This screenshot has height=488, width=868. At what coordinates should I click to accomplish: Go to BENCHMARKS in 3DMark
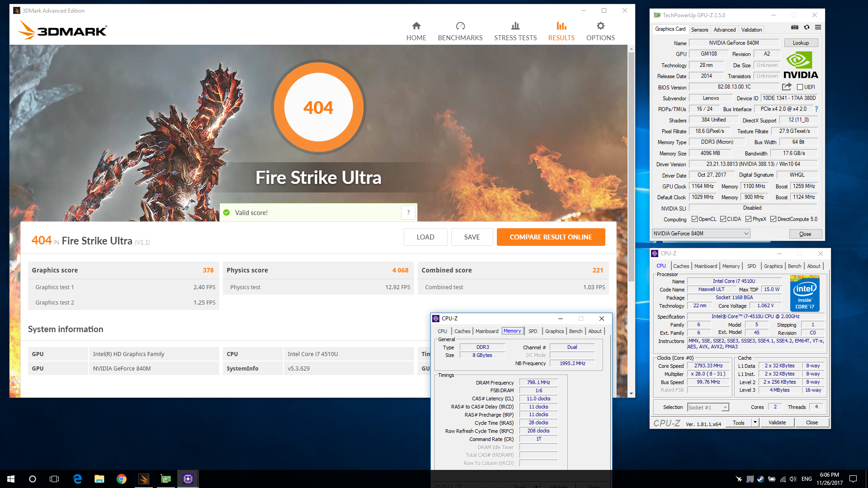pyautogui.click(x=460, y=32)
